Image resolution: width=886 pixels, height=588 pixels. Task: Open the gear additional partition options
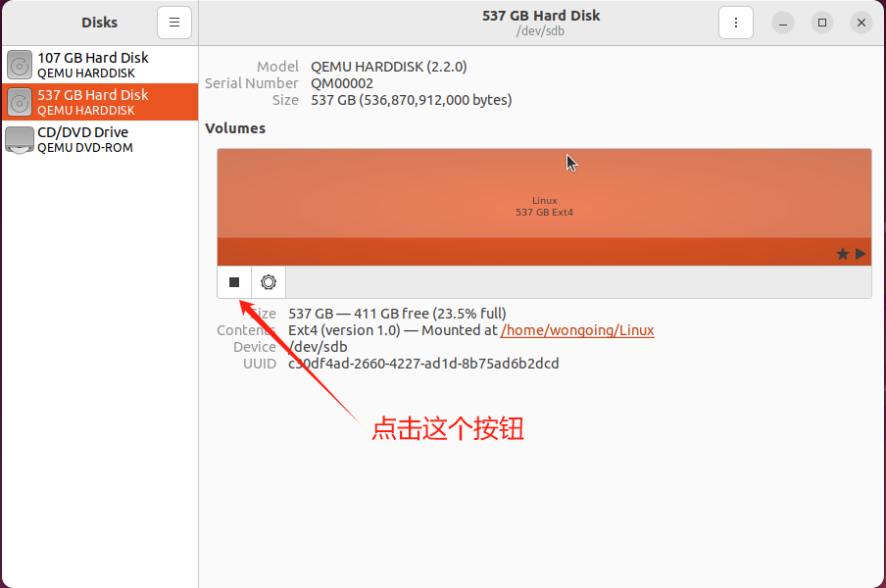pyautogui.click(x=269, y=282)
